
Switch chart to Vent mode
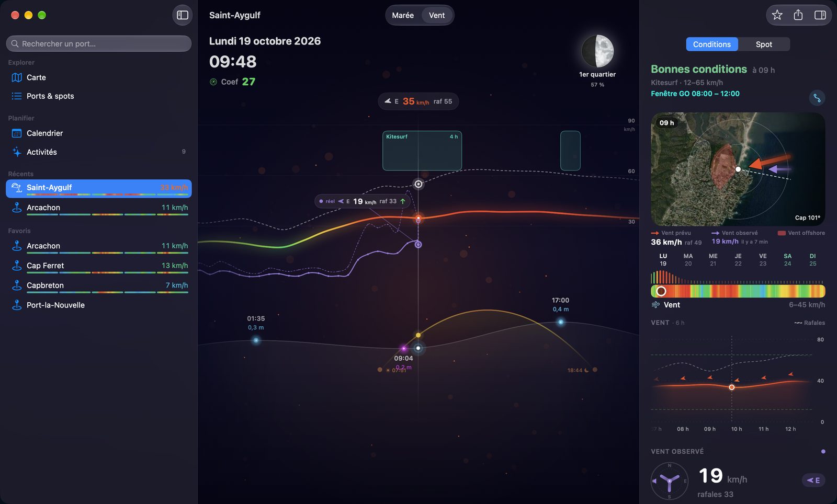tap(437, 15)
